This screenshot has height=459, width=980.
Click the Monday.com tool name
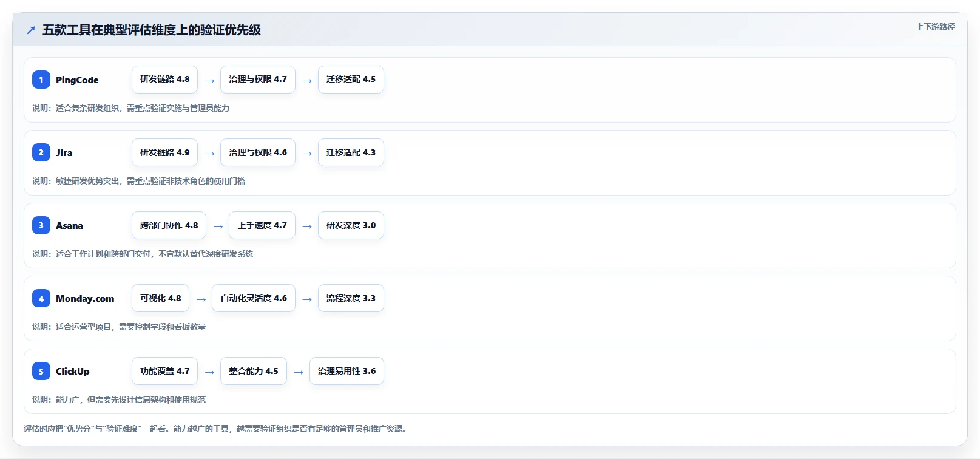85,298
